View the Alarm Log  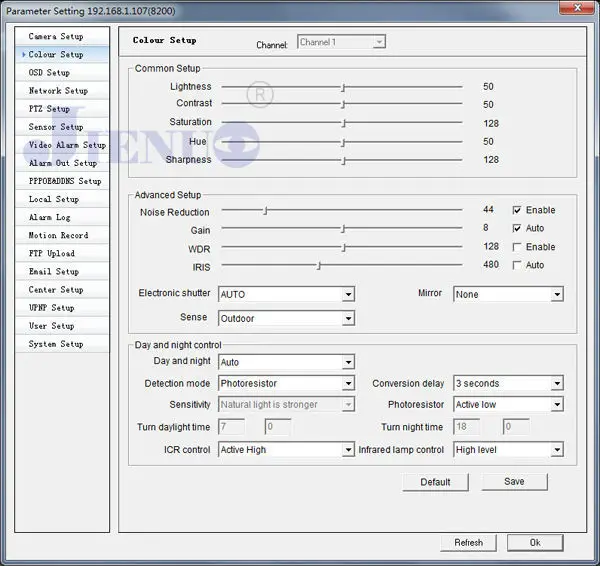click(x=62, y=217)
